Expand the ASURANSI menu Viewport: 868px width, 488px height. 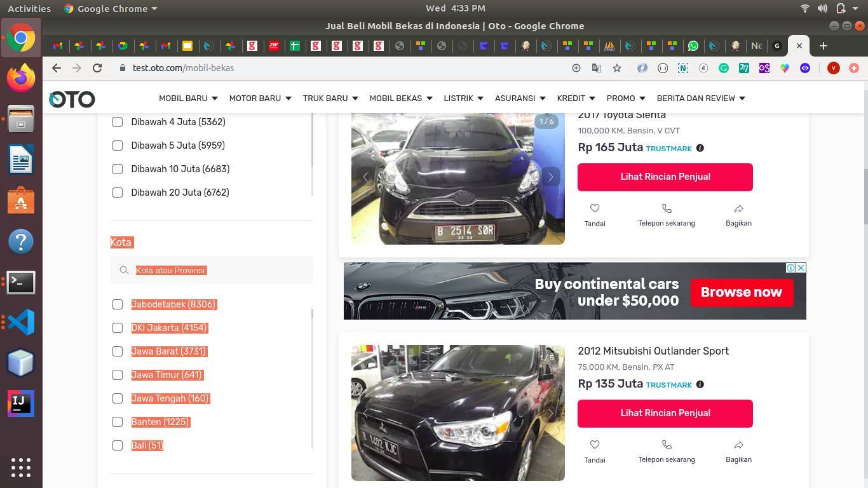(520, 98)
